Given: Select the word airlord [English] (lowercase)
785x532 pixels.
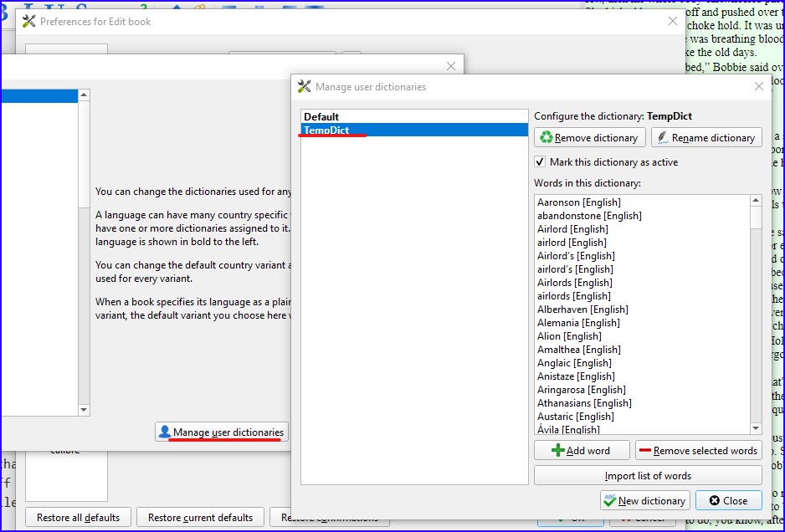Looking at the screenshot, I should pyautogui.click(x=572, y=243).
